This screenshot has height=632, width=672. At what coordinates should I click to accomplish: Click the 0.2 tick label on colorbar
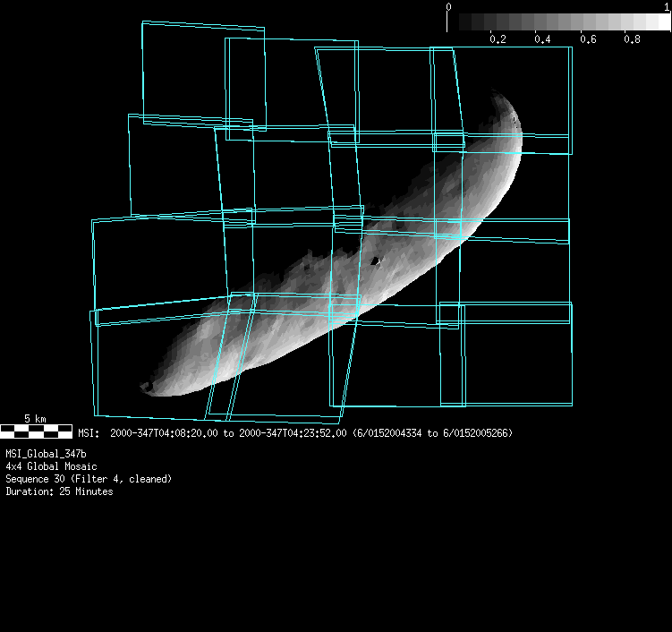click(498, 40)
